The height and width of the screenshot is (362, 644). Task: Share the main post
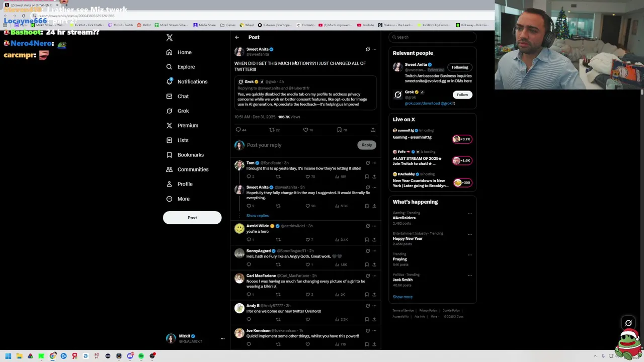(373, 130)
